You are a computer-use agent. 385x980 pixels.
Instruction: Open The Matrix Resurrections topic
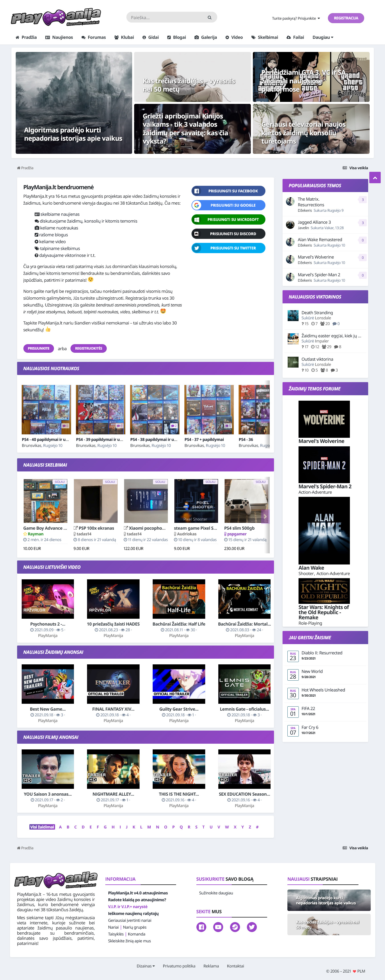pos(311,202)
